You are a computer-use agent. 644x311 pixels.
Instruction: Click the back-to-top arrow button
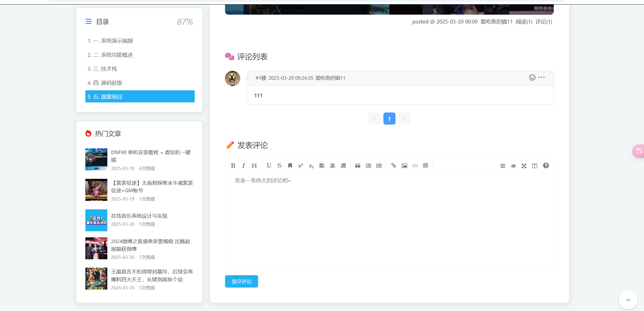pos(628,300)
